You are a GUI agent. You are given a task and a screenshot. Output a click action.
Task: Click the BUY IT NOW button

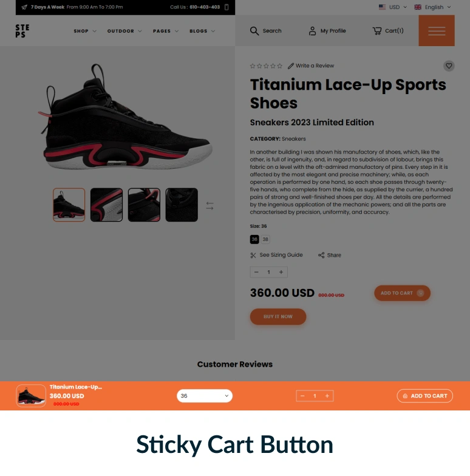[278, 317]
